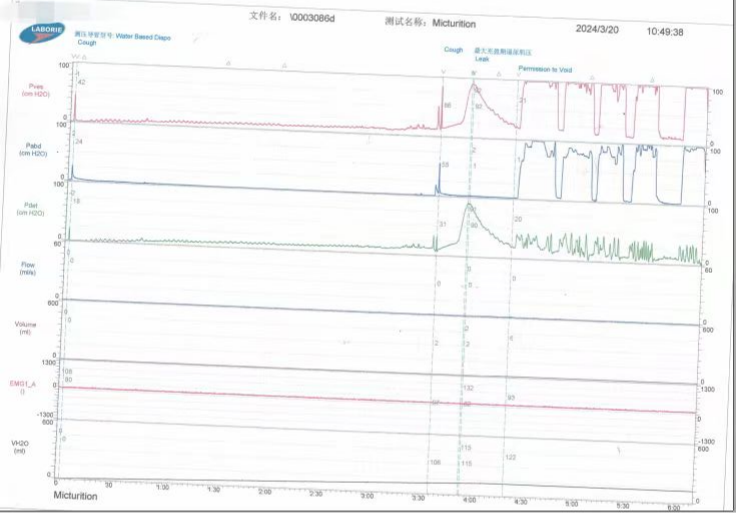This screenshot has width=736, height=513.
Task: Select the Permission to Void marker
Action: [545, 69]
